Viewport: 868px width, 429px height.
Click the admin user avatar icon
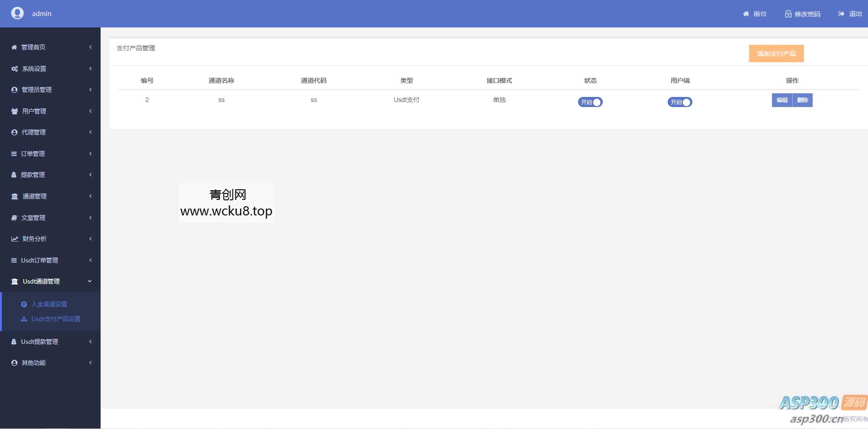pos(17,13)
